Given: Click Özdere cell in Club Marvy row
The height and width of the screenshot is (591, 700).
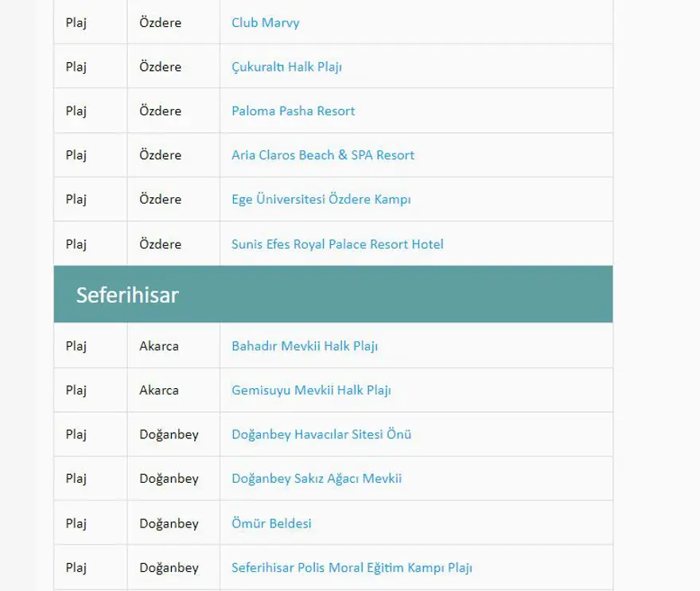Looking at the screenshot, I should pos(160,22).
